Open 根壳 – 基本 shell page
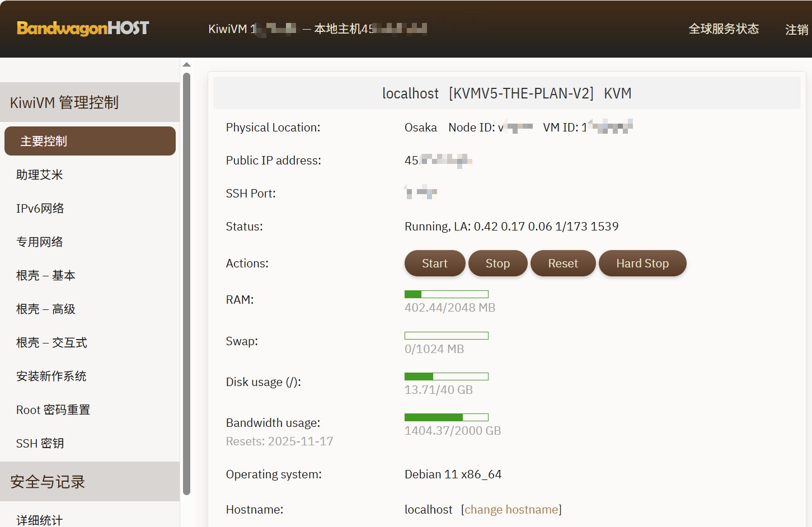This screenshot has width=812, height=527. pyautogui.click(x=46, y=275)
